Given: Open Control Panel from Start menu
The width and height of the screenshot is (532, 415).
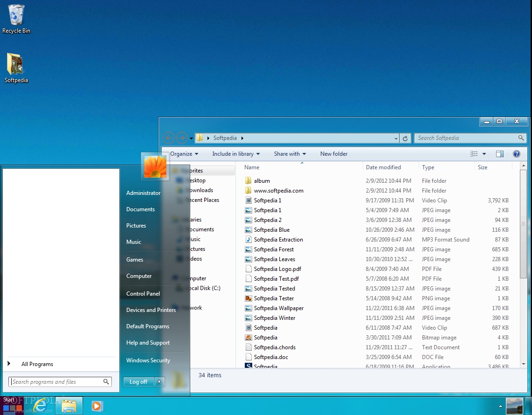Looking at the screenshot, I should [x=143, y=293].
